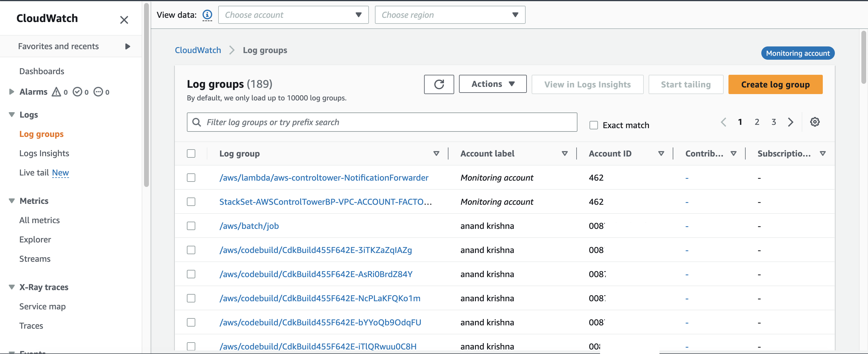This screenshot has height=354, width=868.
Task: Check the NotificationForwarder log group row
Action: click(191, 177)
